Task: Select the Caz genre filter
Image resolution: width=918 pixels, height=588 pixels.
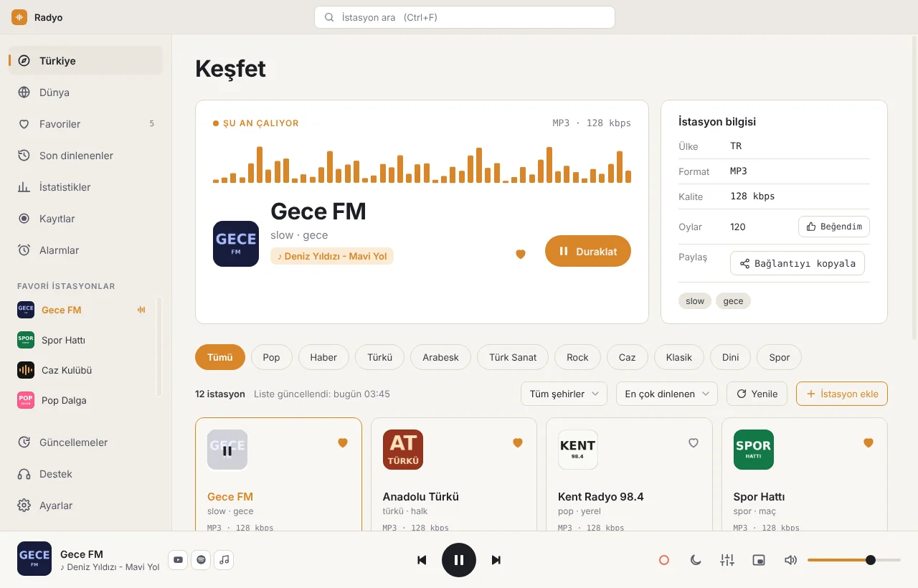Action: pyautogui.click(x=628, y=357)
